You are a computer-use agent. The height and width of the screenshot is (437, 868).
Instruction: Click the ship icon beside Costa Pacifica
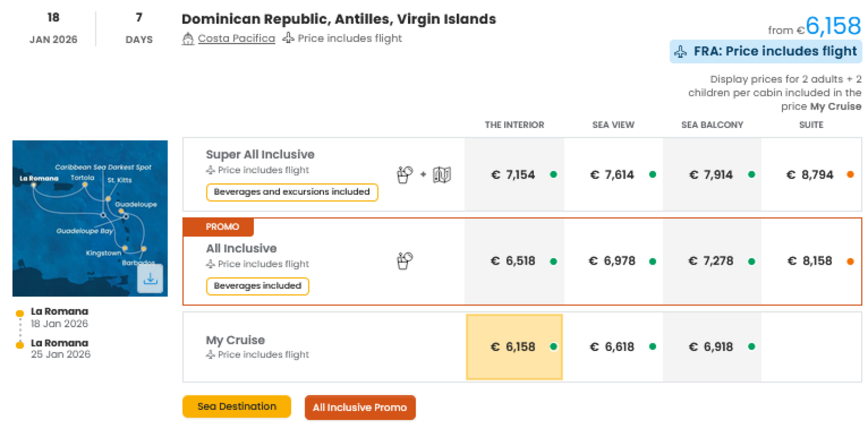[188, 39]
